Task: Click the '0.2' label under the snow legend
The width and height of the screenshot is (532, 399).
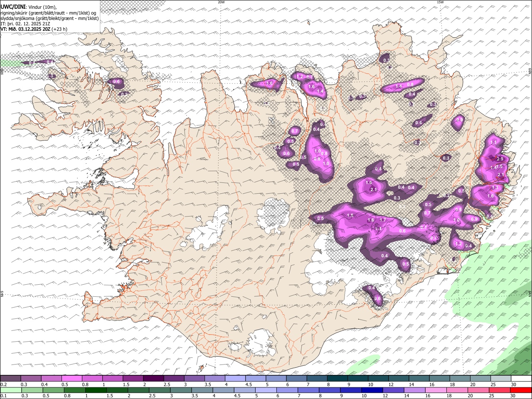Action: coord(3,384)
